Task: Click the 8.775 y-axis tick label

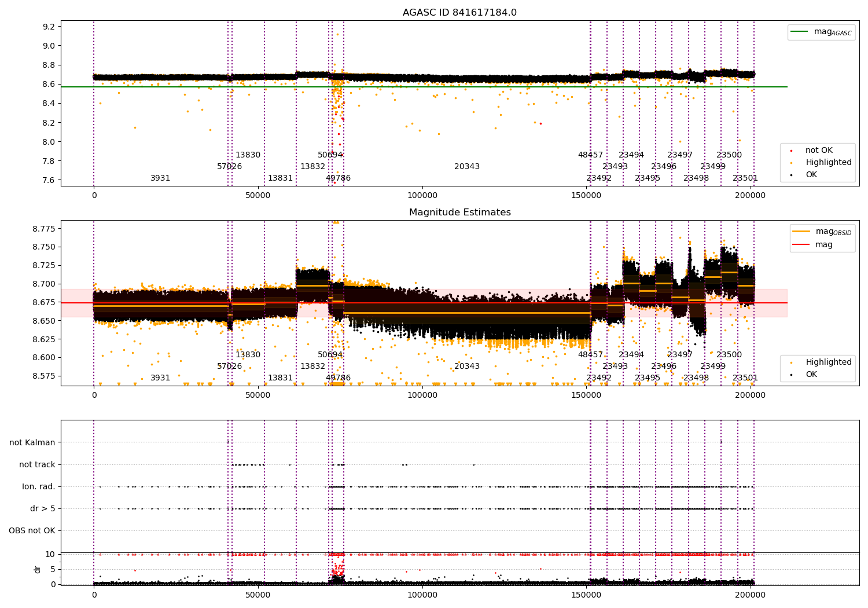Action: click(x=44, y=229)
